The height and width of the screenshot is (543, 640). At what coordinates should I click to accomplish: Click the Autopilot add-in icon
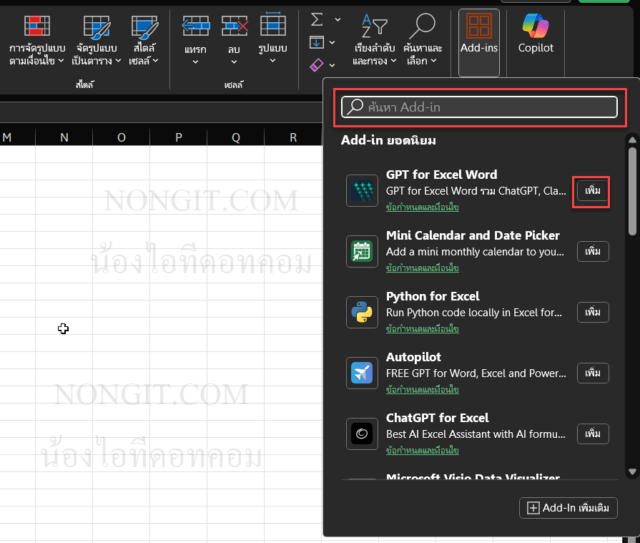(362, 373)
